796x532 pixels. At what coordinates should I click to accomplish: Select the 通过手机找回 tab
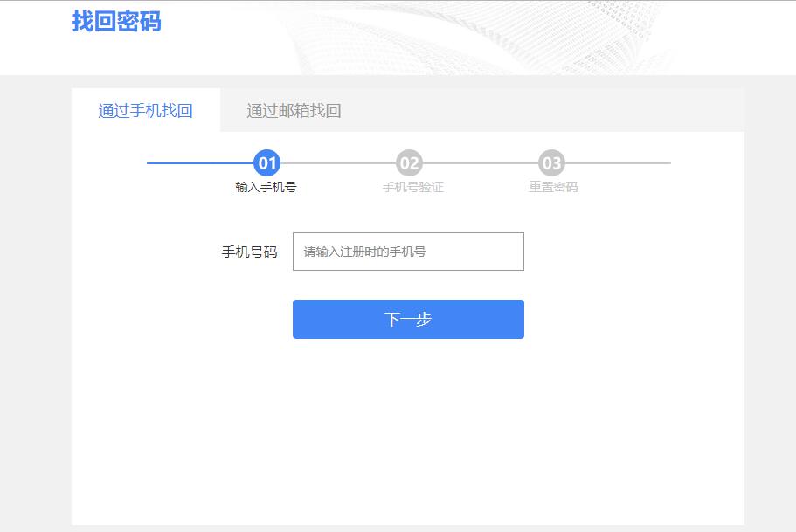tap(145, 111)
